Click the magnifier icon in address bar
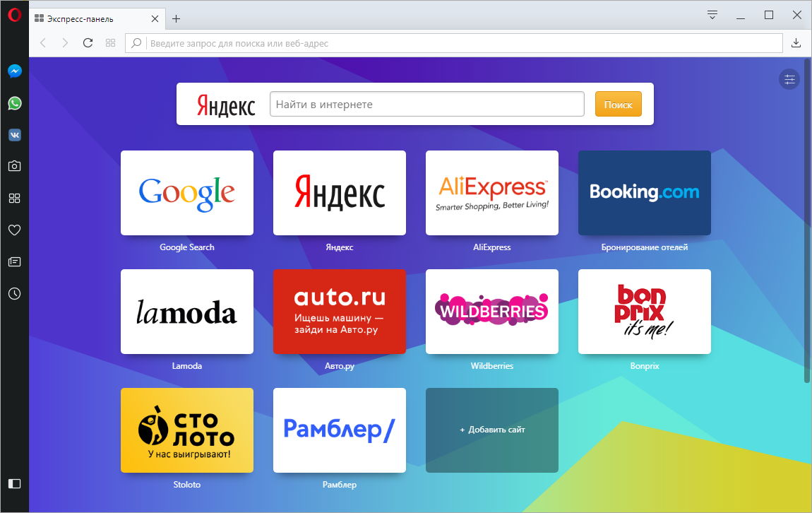Image resolution: width=812 pixels, height=513 pixels. click(136, 43)
